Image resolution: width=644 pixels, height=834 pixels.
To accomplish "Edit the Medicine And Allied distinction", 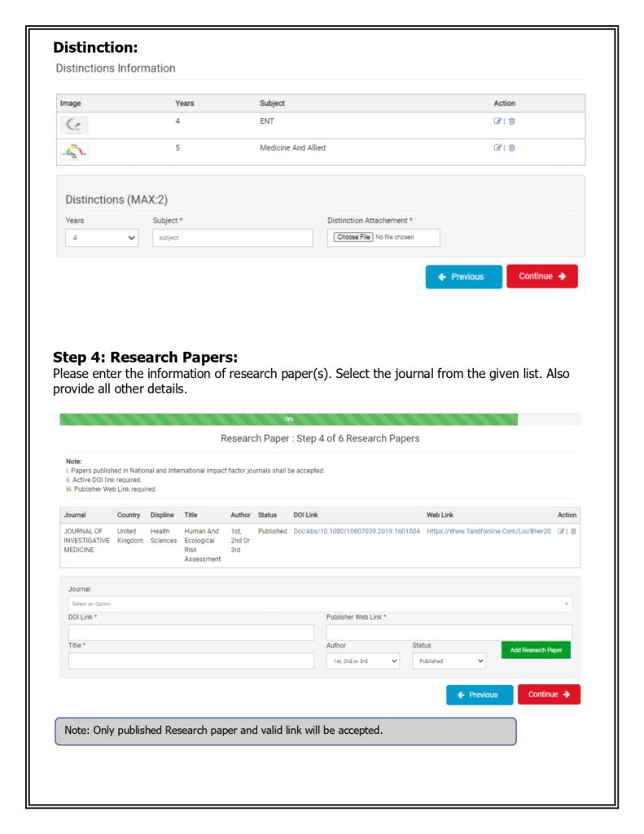I will point(497,148).
